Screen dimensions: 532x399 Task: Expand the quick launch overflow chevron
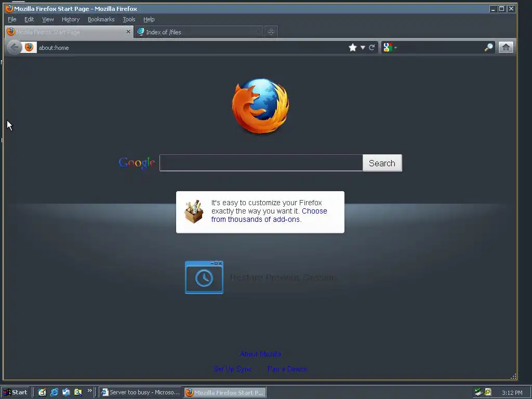click(89, 391)
